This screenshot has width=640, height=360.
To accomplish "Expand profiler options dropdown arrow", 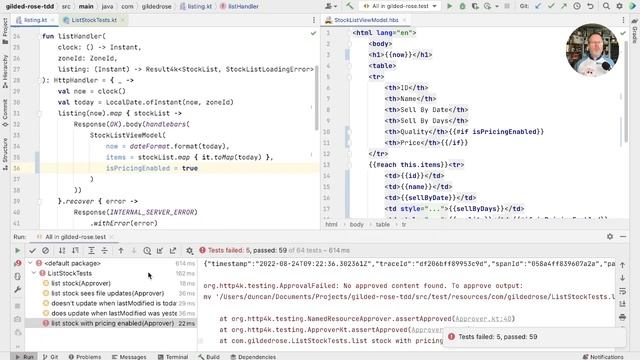I will (497, 7).
